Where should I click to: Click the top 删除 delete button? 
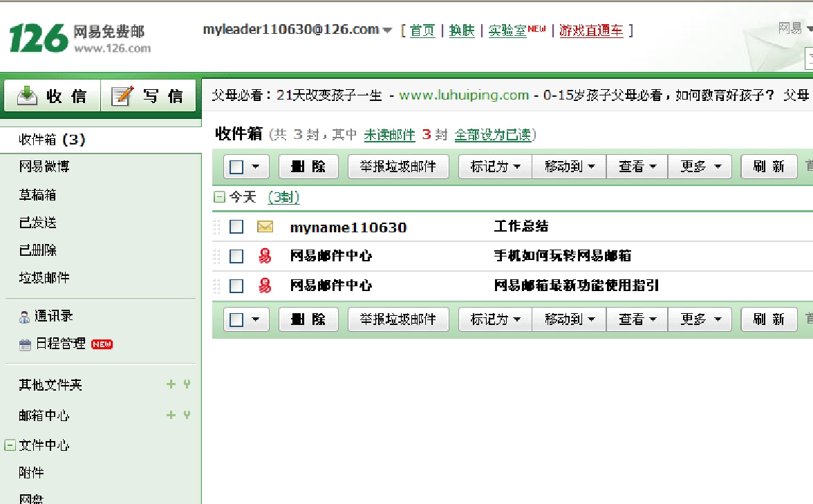click(x=308, y=167)
